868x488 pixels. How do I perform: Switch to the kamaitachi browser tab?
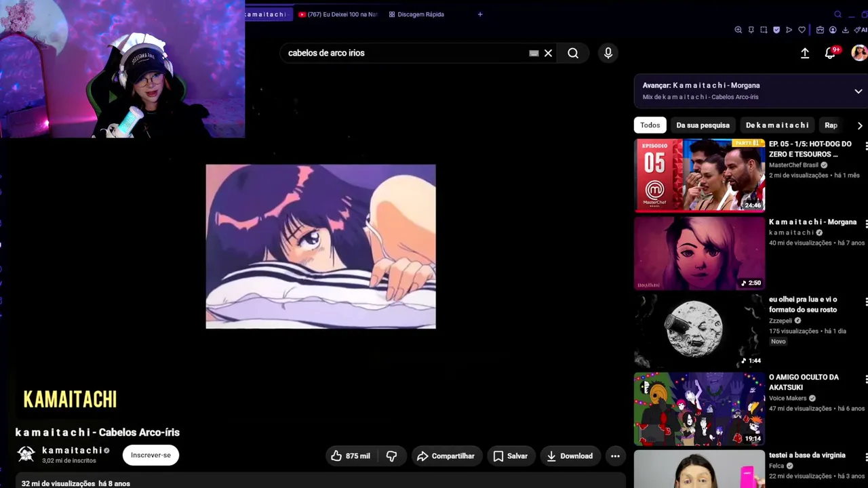[267, 14]
